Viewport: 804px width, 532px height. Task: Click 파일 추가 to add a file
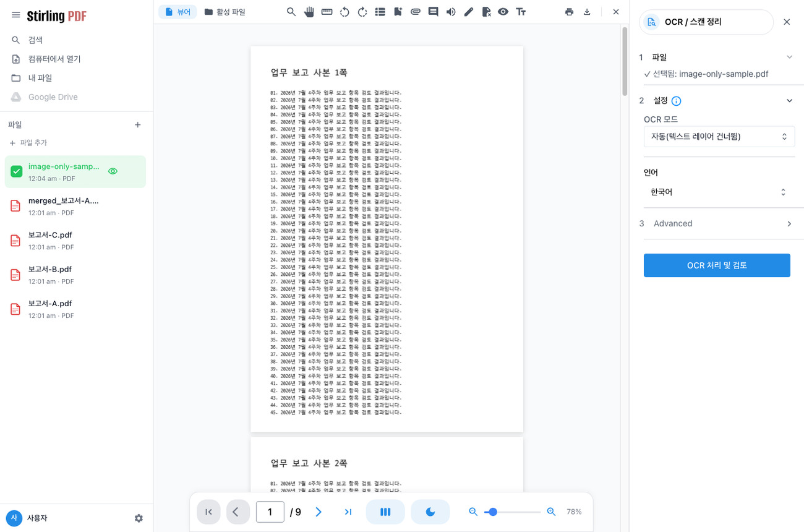[x=28, y=143]
